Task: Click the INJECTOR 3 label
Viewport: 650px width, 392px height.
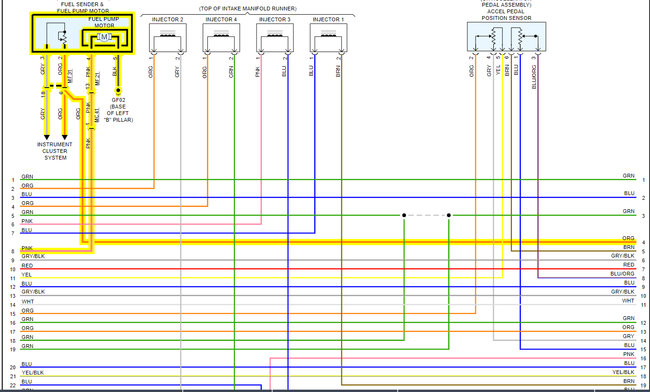Action: click(274, 19)
